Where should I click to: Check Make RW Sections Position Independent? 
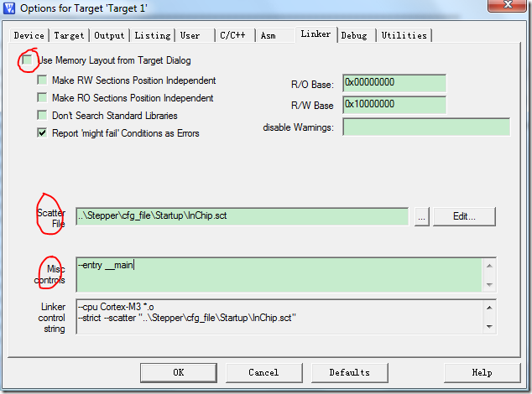pos(42,80)
